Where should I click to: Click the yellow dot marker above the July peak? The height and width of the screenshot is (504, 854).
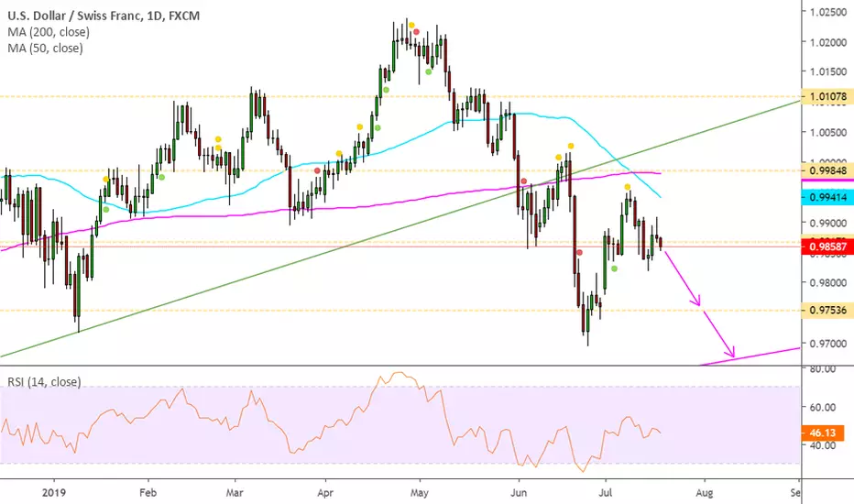click(x=628, y=187)
